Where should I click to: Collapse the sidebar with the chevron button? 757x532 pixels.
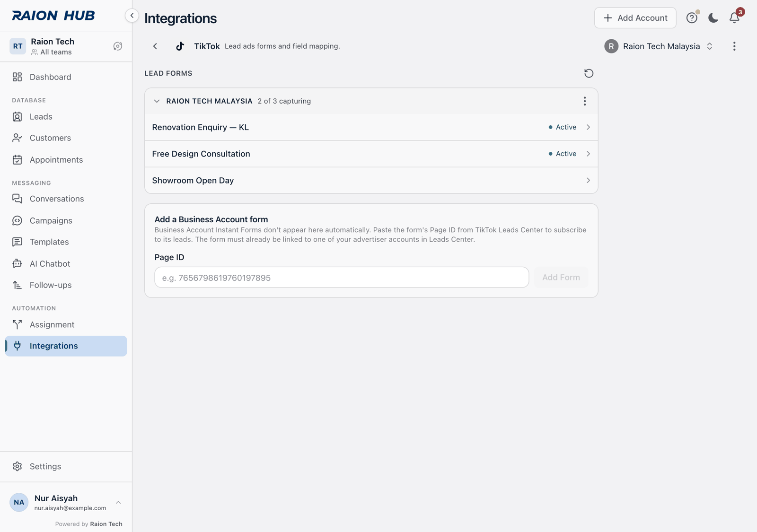click(x=132, y=16)
